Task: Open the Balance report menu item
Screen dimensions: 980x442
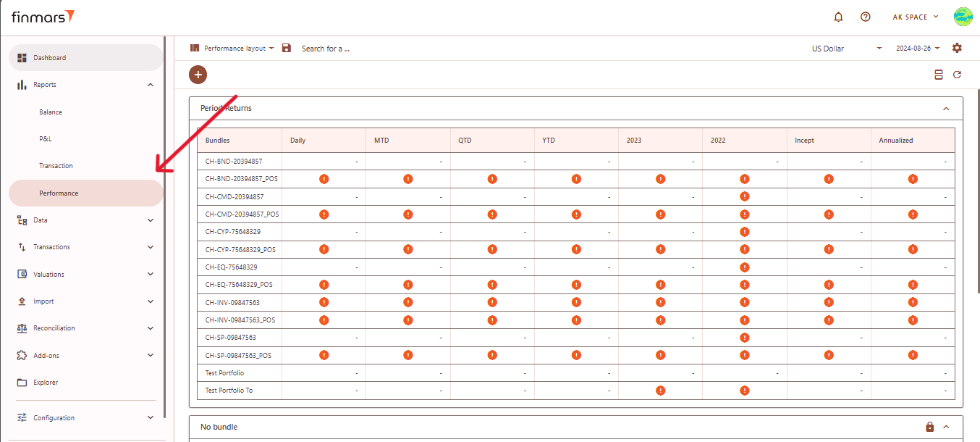Action: click(x=51, y=112)
